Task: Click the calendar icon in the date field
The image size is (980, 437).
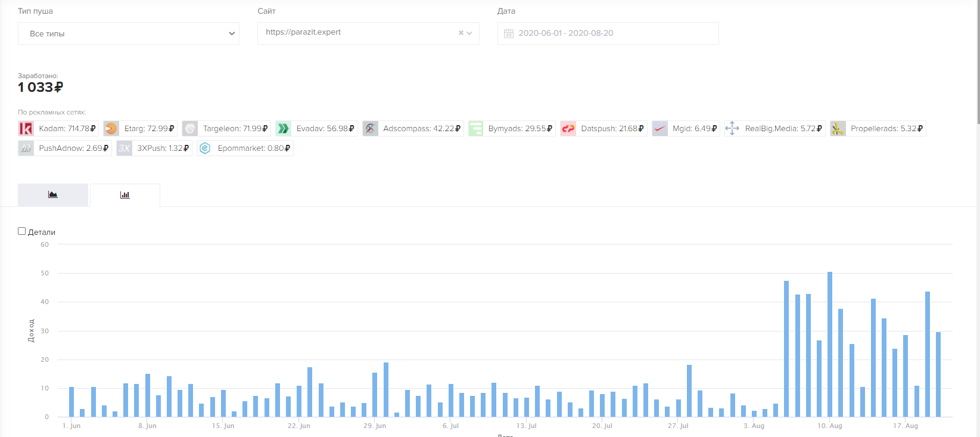Action: (x=509, y=33)
